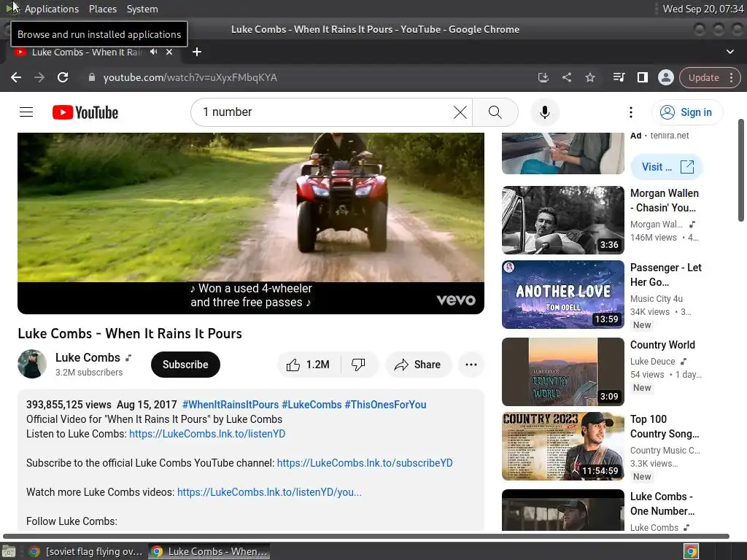The width and height of the screenshot is (747, 560).
Task: Open the Top 100 Country Song title
Action: [665, 427]
